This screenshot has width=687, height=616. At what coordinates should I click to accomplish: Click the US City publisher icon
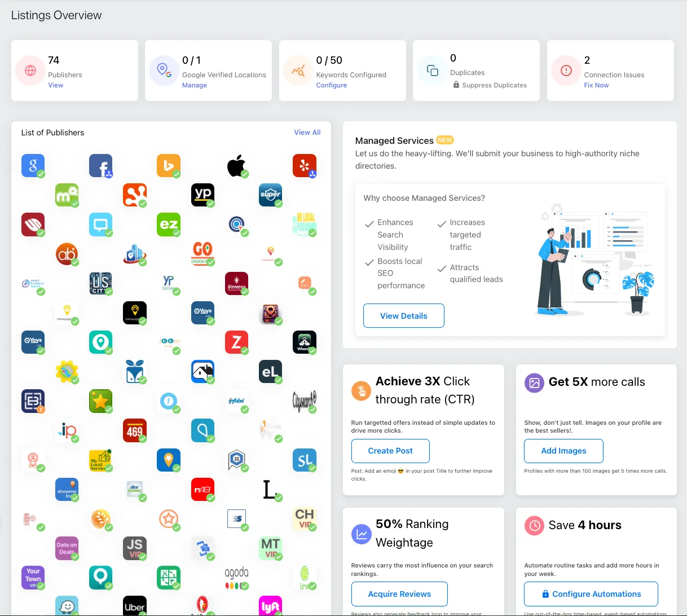pyautogui.click(x=100, y=283)
